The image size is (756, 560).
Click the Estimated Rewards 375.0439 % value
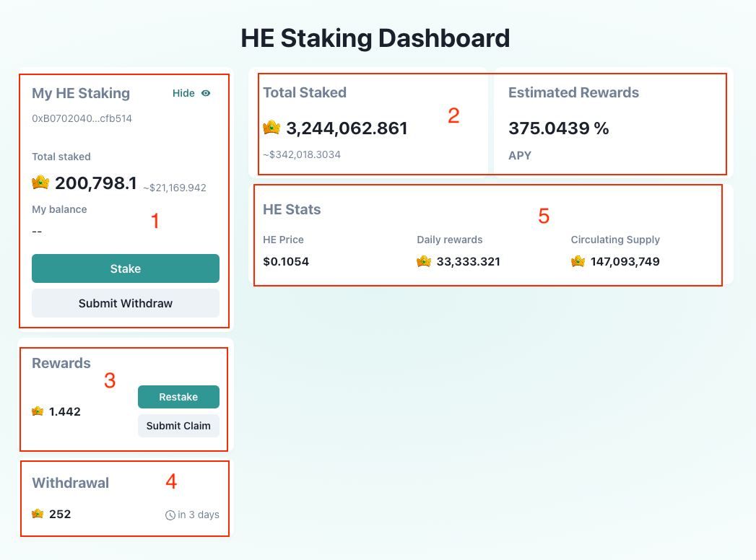click(x=558, y=128)
